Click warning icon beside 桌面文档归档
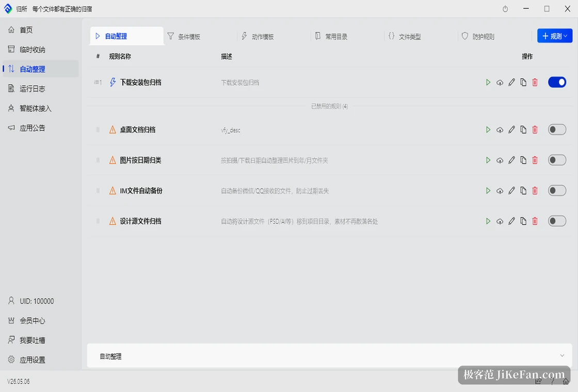Screen dimensions: 578x392 pyautogui.click(x=113, y=129)
